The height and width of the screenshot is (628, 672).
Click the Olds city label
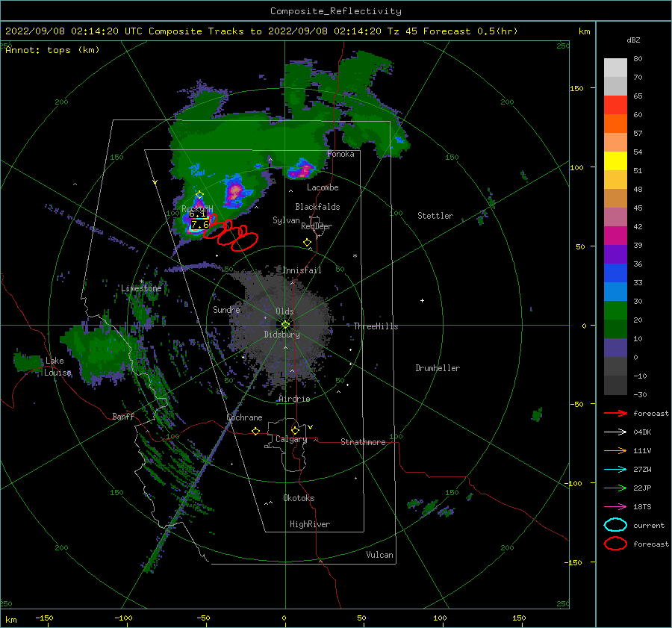click(x=284, y=311)
